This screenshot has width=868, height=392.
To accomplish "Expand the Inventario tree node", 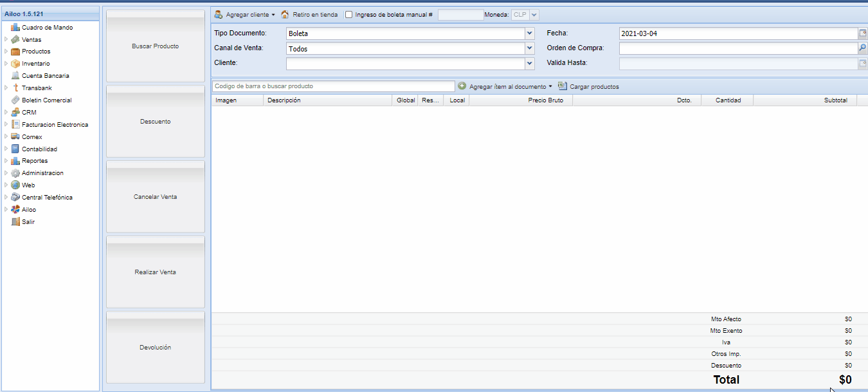I will coord(6,64).
